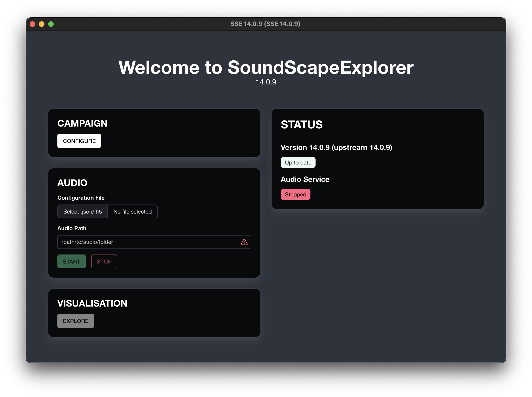Click the Stopped status badge
532x397 pixels.
296,194
